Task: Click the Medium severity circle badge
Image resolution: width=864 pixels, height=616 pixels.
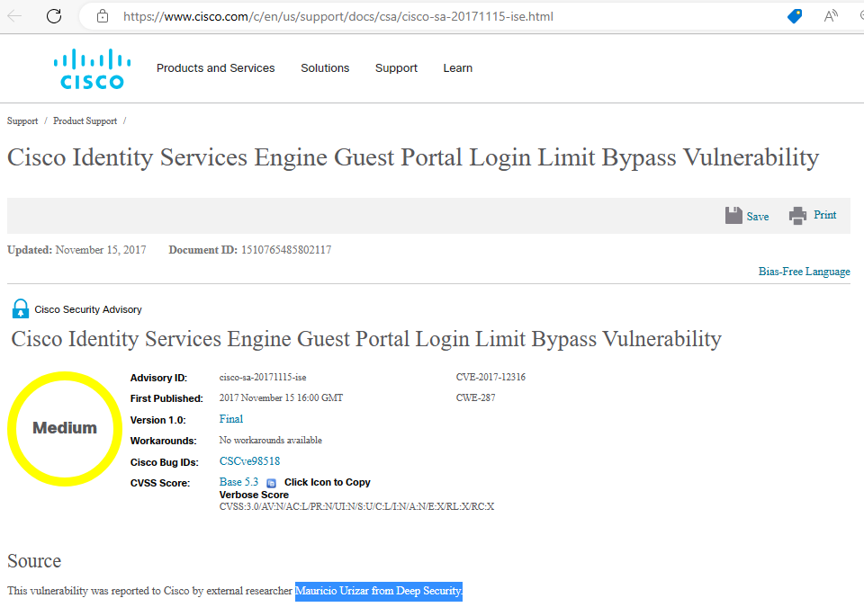Action: 65,428
